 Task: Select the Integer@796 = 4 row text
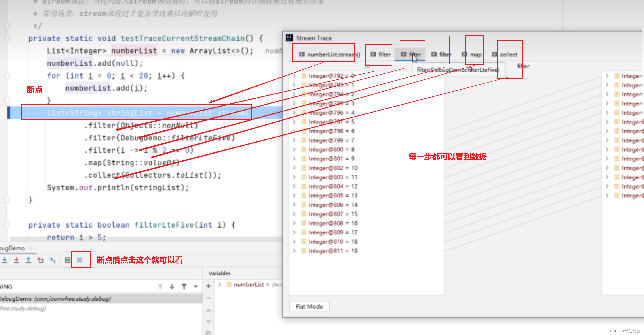[x=331, y=113]
